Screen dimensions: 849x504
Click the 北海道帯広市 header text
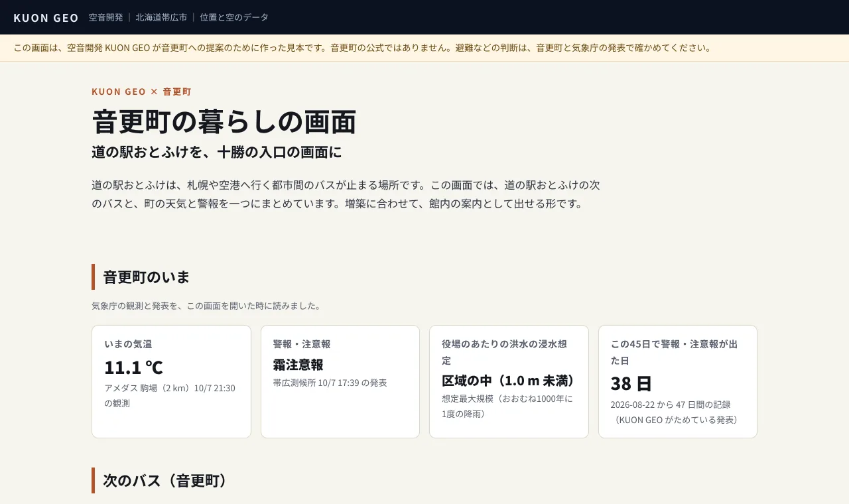click(x=162, y=17)
